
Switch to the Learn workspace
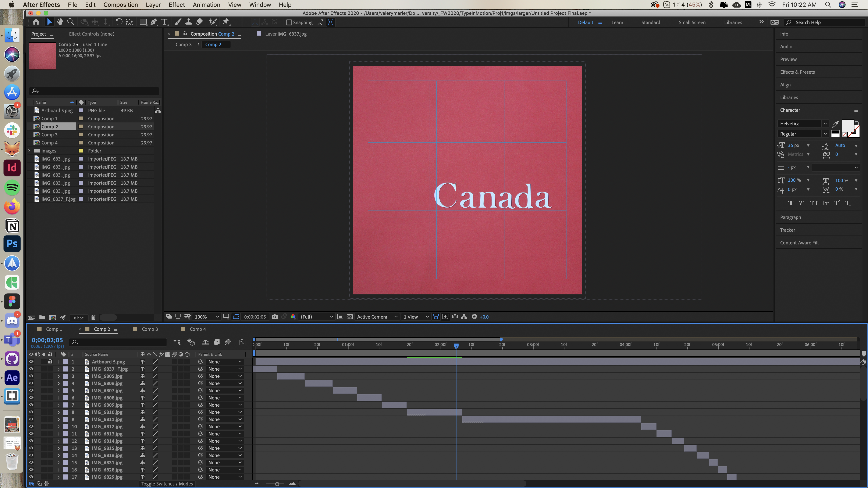[x=617, y=22]
